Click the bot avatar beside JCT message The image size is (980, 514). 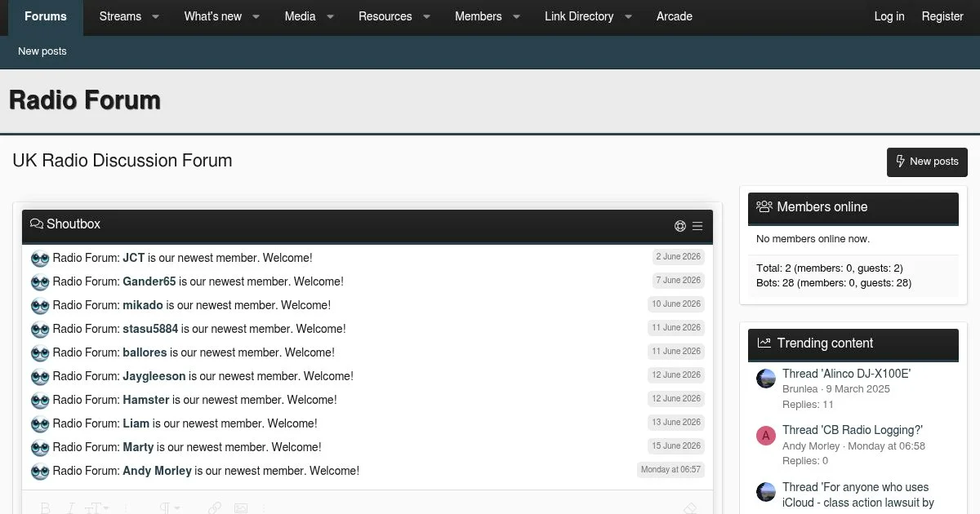click(x=40, y=259)
